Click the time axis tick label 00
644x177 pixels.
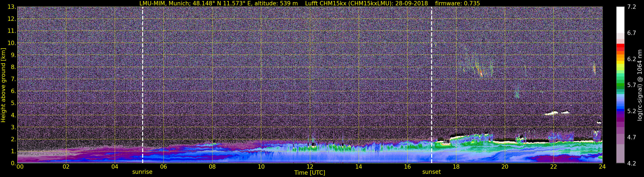point(20,167)
